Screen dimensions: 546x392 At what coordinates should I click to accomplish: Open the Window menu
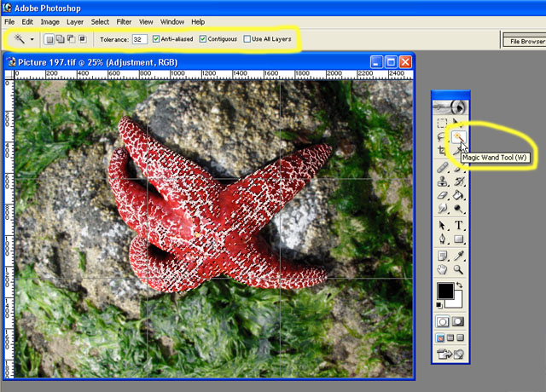pyautogui.click(x=172, y=22)
